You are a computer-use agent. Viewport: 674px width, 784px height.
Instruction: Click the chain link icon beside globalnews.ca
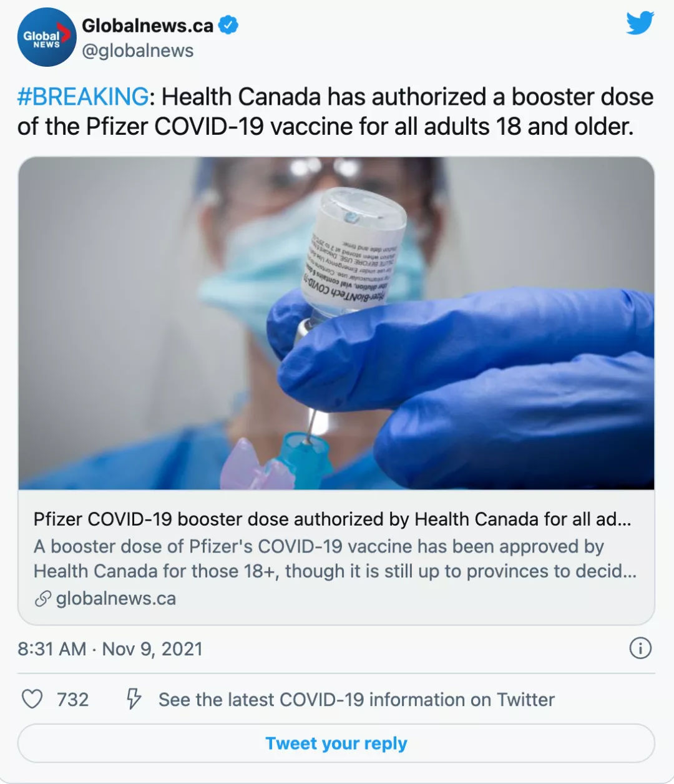pos(42,599)
